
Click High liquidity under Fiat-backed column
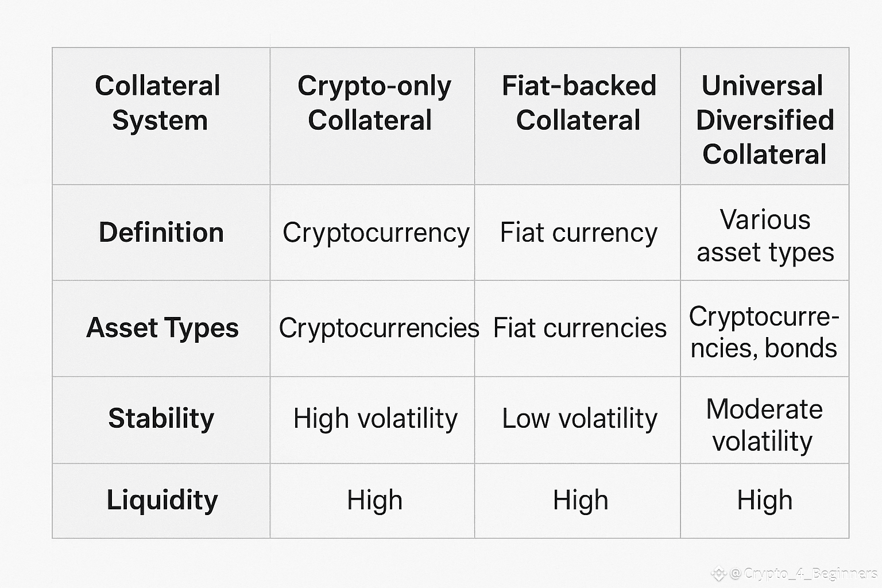pyautogui.click(x=578, y=501)
